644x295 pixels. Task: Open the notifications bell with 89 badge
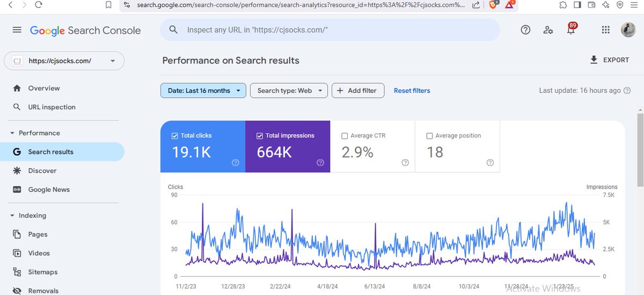(571, 29)
